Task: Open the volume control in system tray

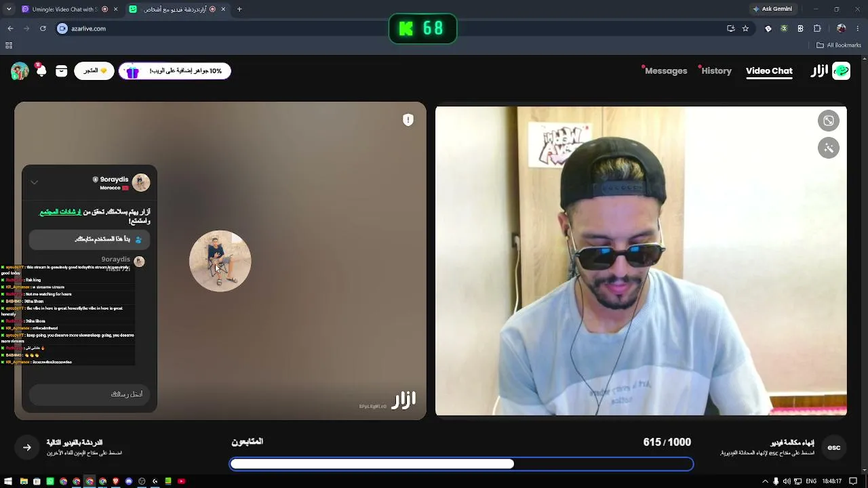Action: (787, 481)
